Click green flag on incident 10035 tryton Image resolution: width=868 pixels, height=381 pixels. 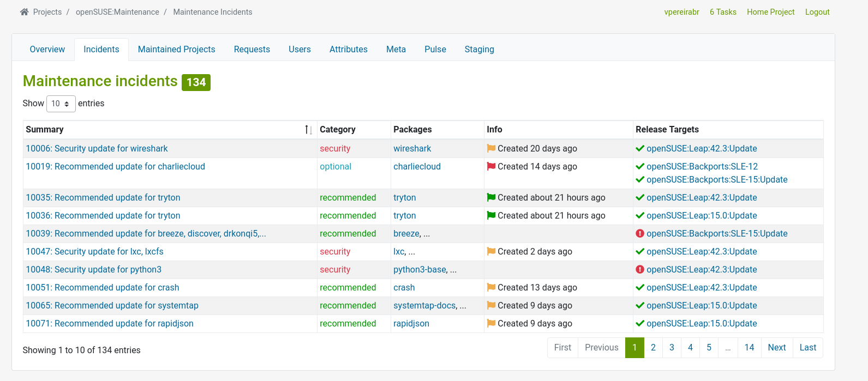(491, 197)
